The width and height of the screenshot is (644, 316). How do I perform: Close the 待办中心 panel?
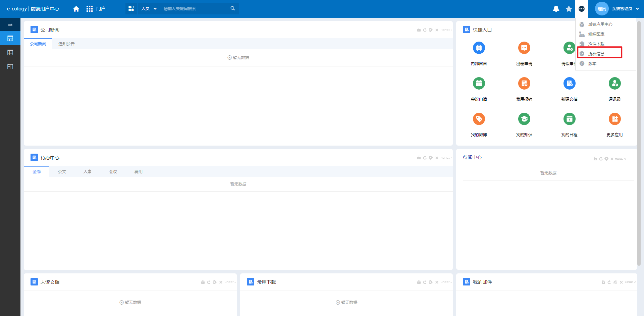437,158
